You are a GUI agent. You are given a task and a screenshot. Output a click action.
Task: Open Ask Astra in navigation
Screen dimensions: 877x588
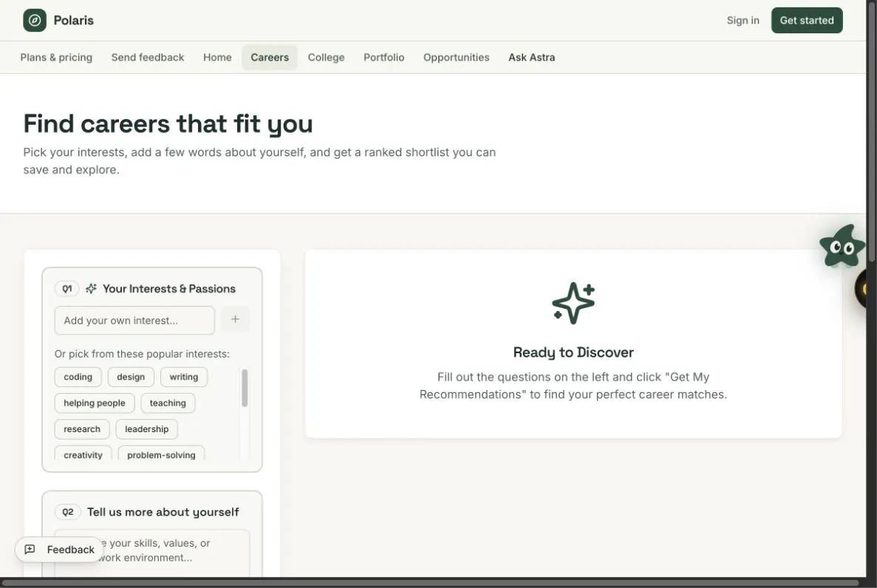click(x=532, y=57)
